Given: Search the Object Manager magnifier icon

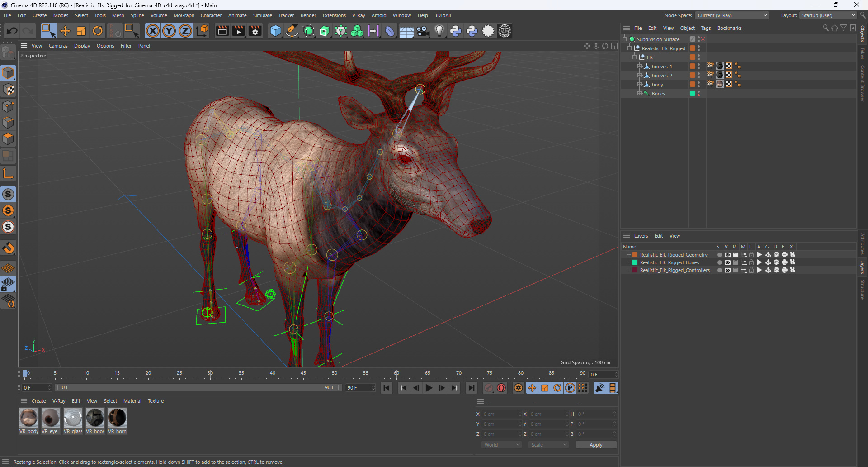Looking at the screenshot, I should click(x=826, y=28).
